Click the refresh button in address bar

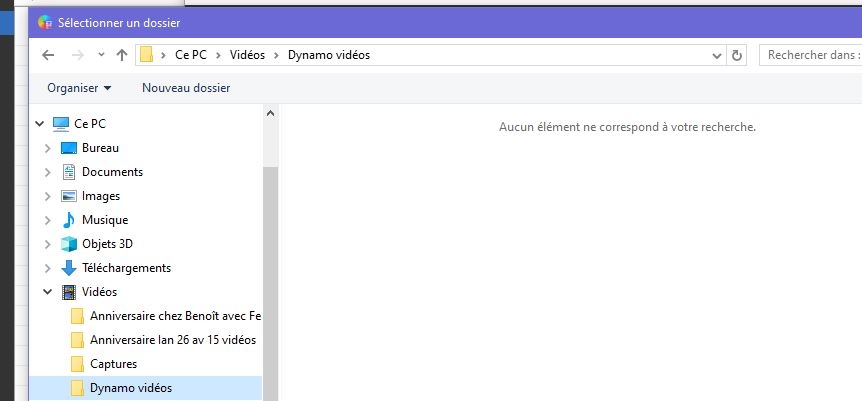point(738,55)
